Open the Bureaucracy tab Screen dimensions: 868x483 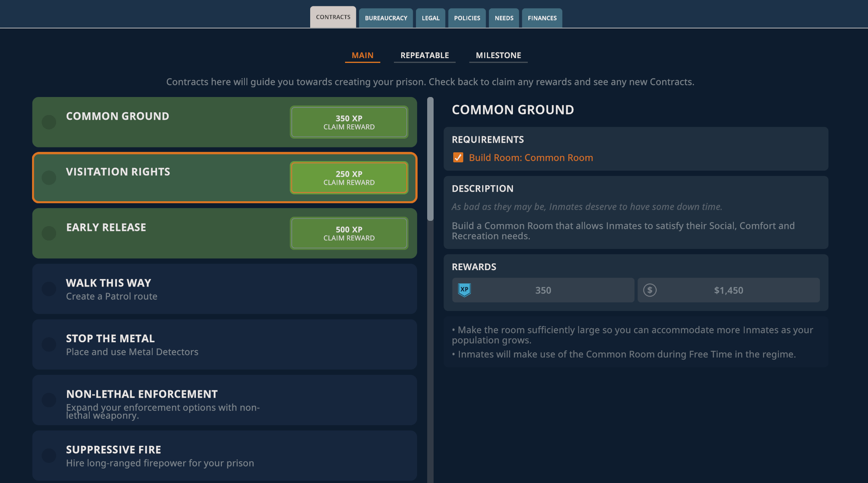point(386,18)
